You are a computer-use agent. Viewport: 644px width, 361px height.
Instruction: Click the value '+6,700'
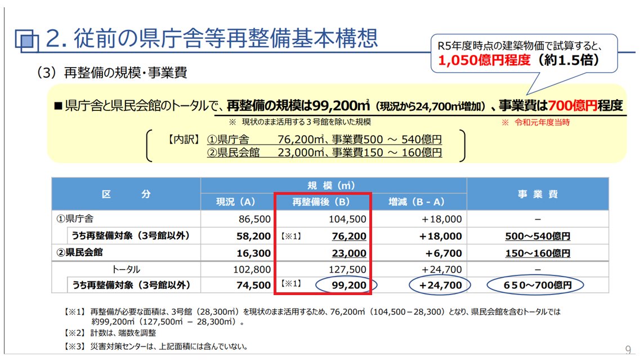coord(444,253)
